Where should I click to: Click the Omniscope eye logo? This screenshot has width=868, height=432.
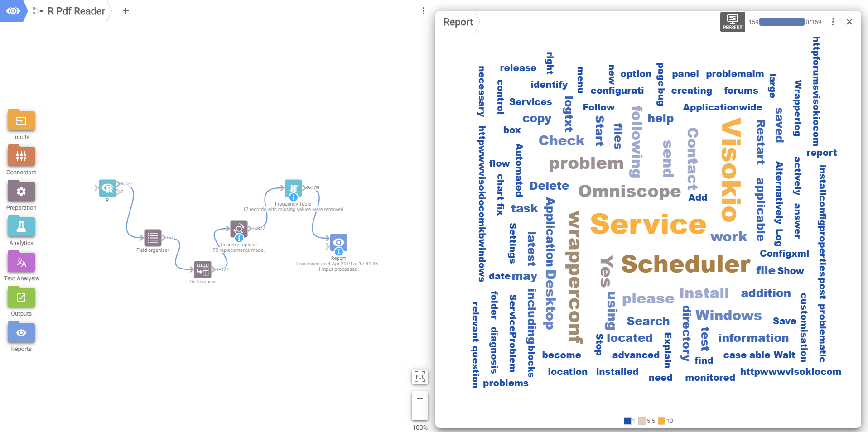point(13,11)
